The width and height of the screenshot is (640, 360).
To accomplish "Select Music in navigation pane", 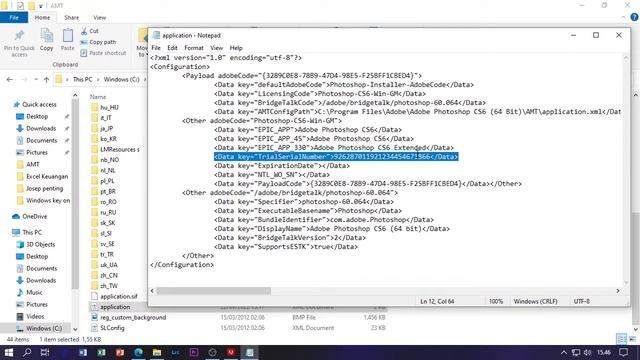I will (x=34, y=292).
